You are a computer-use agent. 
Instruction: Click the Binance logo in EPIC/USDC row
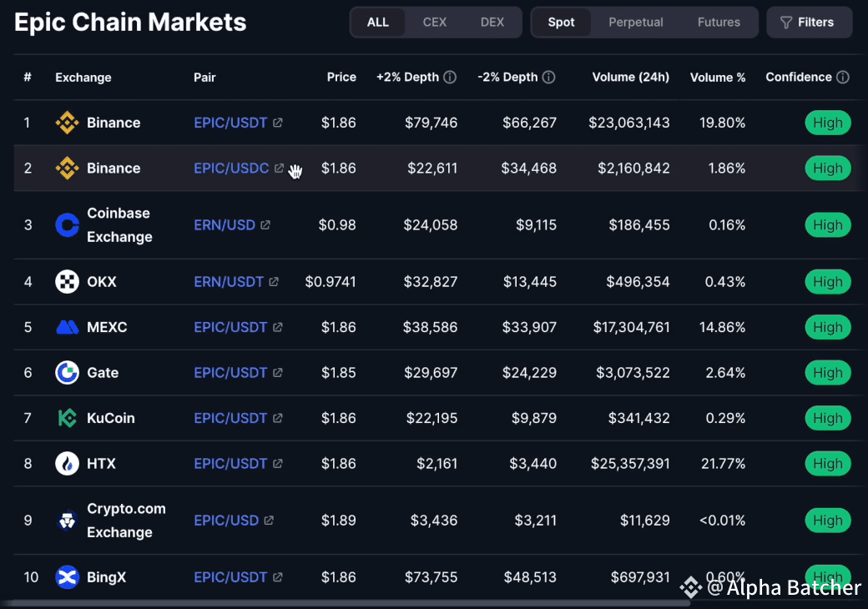[67, 169]
